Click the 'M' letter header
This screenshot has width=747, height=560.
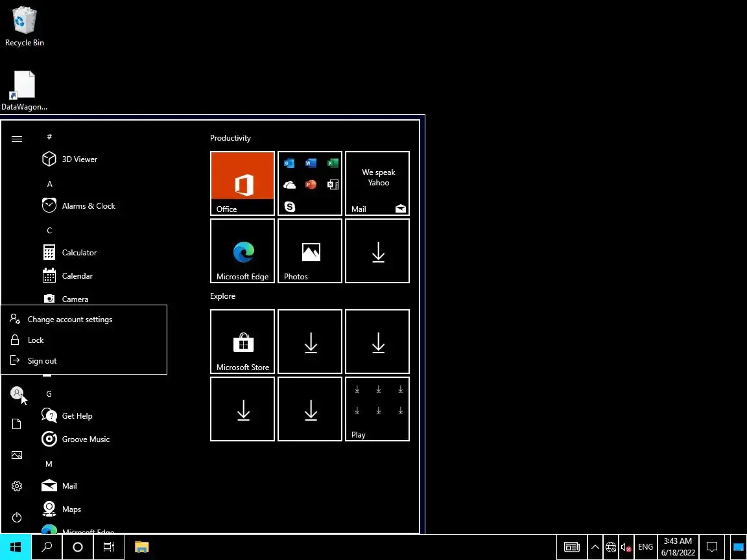49,464
